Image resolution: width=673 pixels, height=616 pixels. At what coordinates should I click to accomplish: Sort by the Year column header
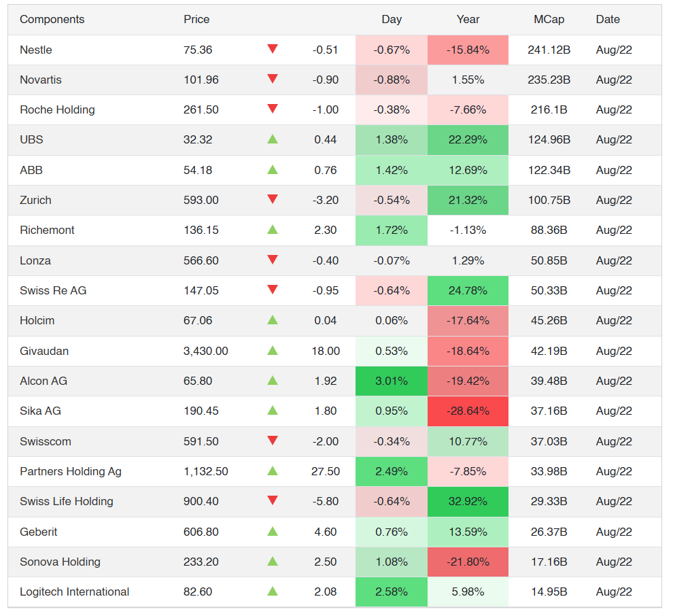point(468,19)
